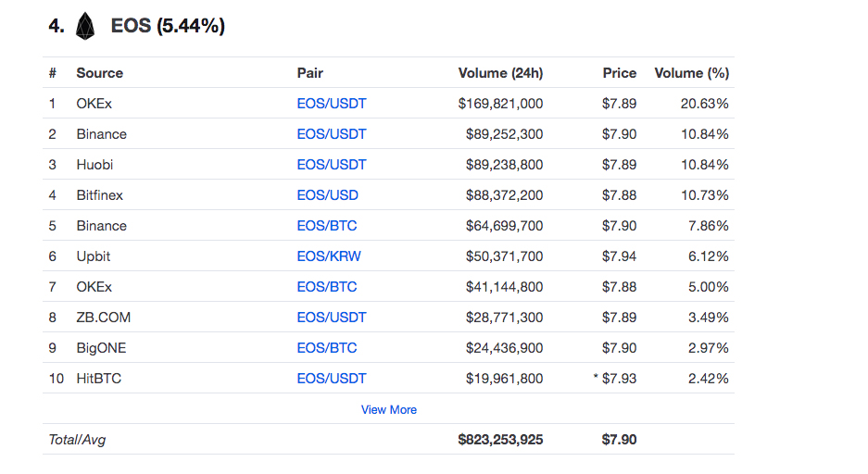
Task: Open the OKEx EOS/USDT pair link
Action: pyautogui.click(x=332, y=104)
